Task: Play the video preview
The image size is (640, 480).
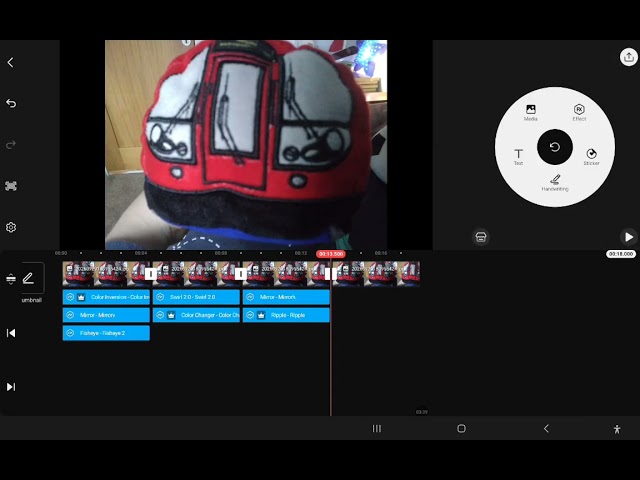Action: point(629,237)
